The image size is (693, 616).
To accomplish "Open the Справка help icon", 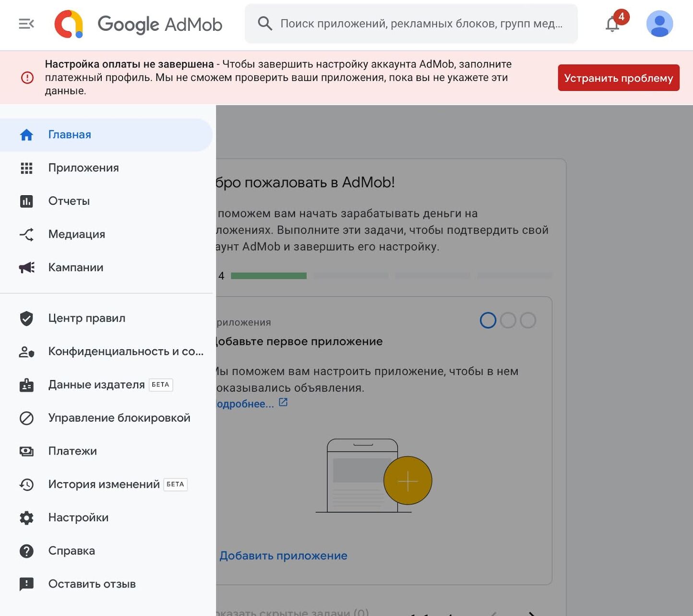I will (x=26, y=551).
